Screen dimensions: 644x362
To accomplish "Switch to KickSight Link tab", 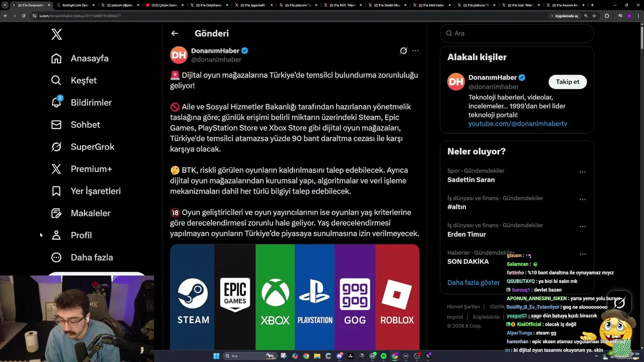I will (76, 5).
